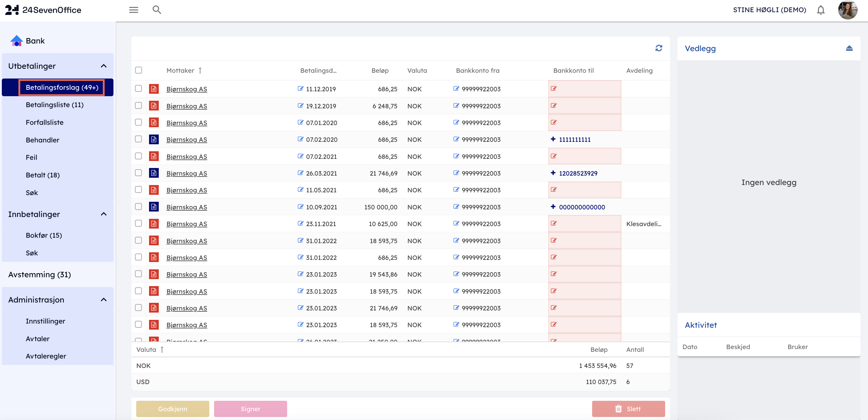Open red document icon for 11.12.2019 payment

click(x=154, y=89)
